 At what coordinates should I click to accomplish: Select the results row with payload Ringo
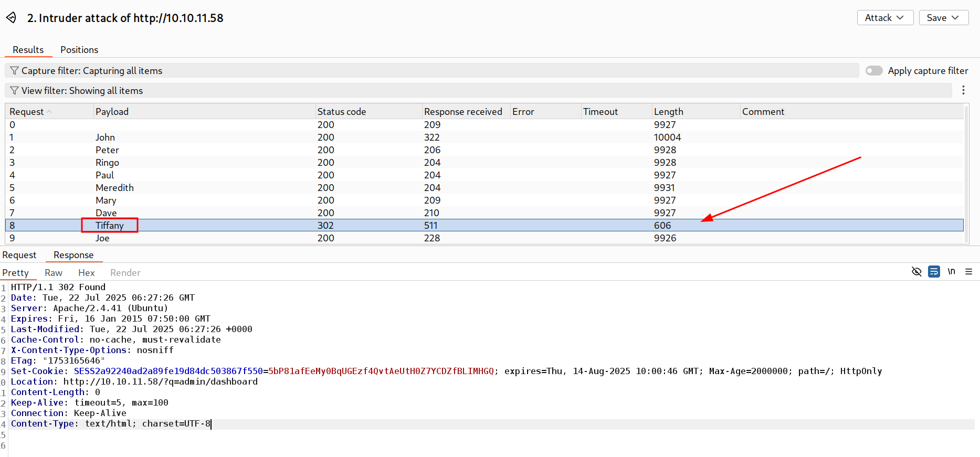click(x=484, y=163)
